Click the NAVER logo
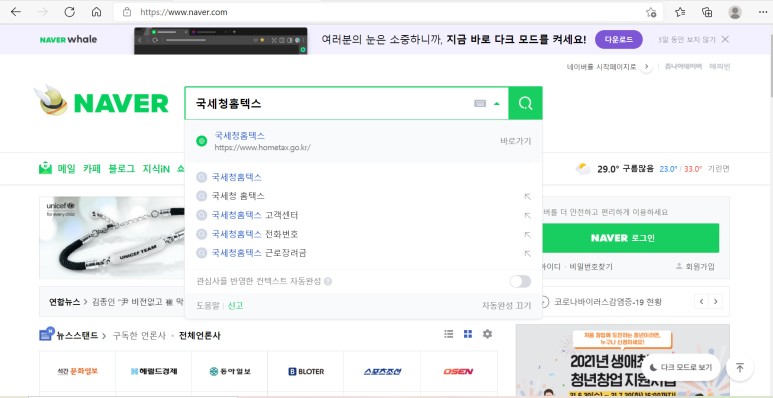This screenshot has width=773, height=398. [121, 103]
